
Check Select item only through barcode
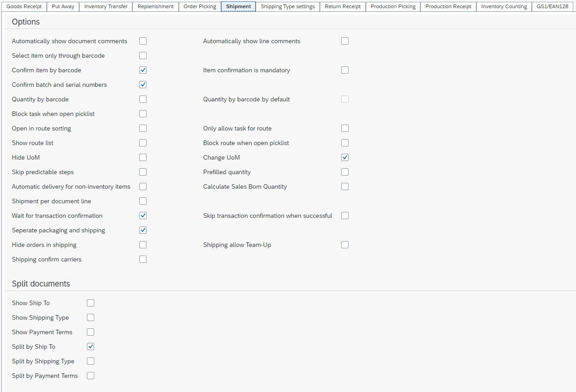tap(143, 55)
